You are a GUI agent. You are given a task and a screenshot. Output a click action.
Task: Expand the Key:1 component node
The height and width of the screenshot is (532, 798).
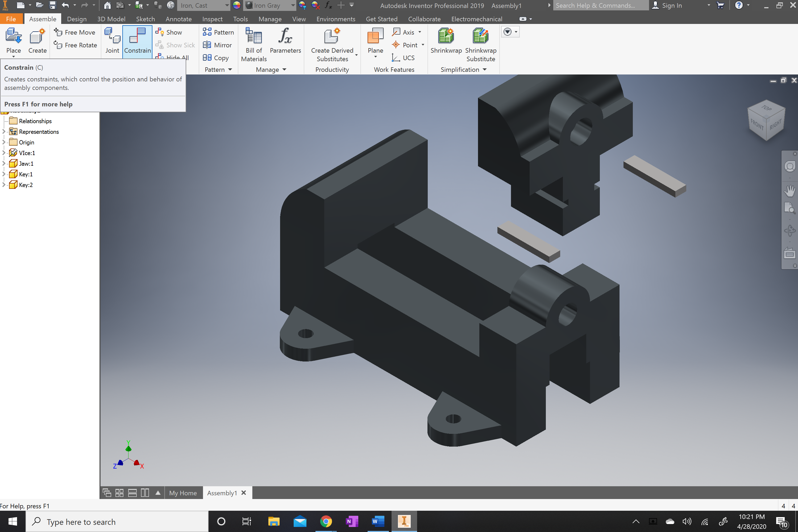click(4, 174)
